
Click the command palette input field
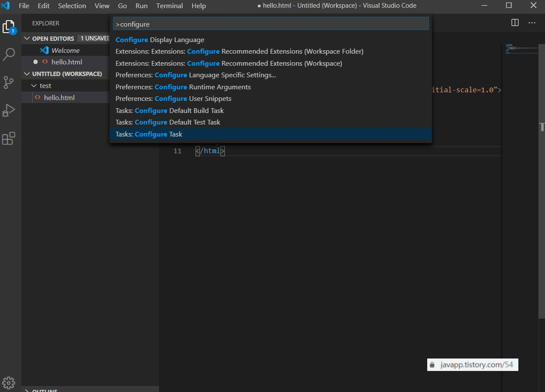point(271,24)
